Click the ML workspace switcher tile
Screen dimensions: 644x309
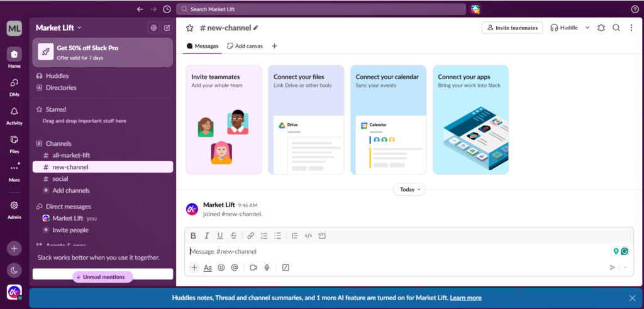tap(14, 28)
